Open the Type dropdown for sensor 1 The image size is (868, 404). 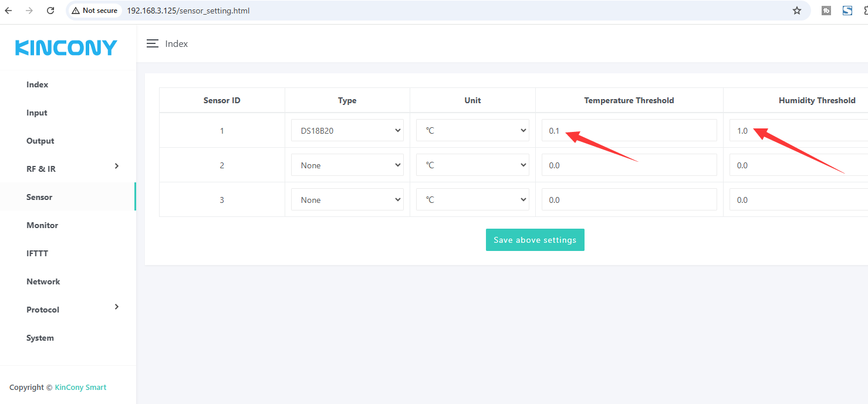(x=347, y=131)
